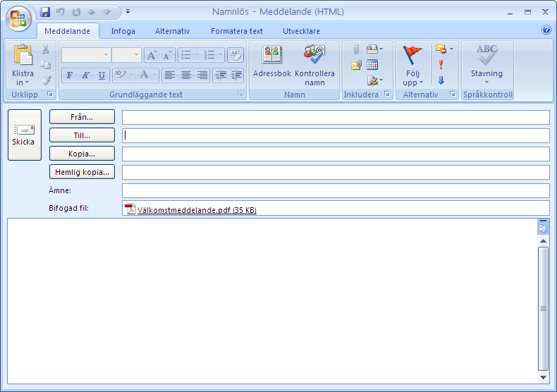Image resolution: width=557 pixels, height=392 pixels.
Task: Open the Infoga ribbon tab
Action: [123, 31]
